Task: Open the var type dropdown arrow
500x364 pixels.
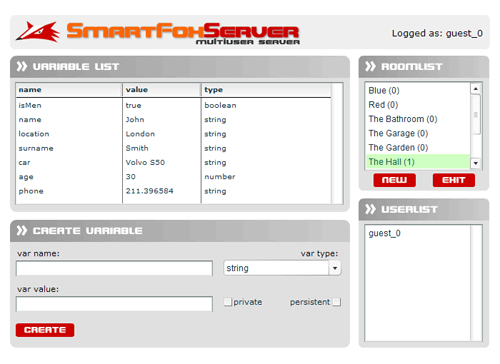Action: [x=335, y=268]
